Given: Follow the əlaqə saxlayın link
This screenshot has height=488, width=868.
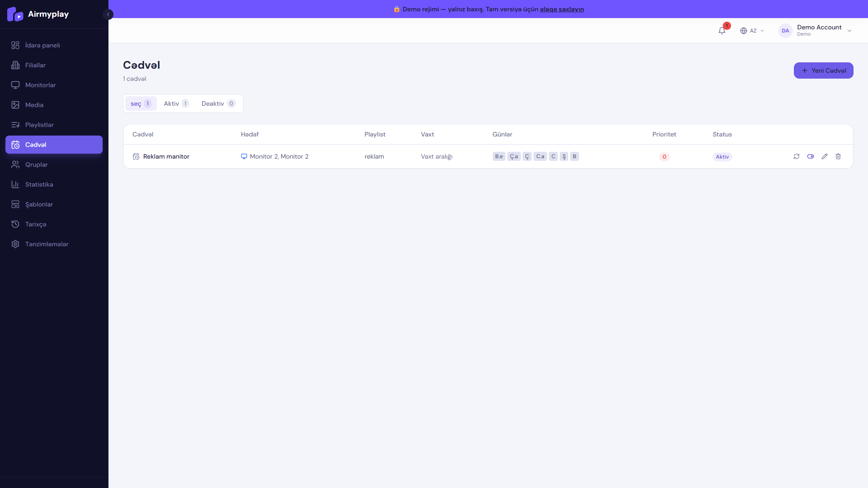Looking at the screenshot, I should click(x=561, y=9).
